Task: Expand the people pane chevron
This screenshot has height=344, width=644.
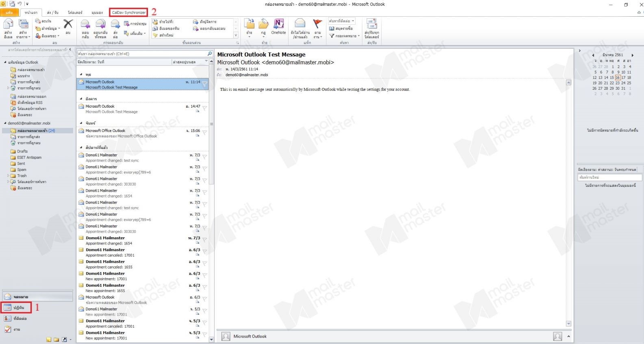Action: [568, 336]
